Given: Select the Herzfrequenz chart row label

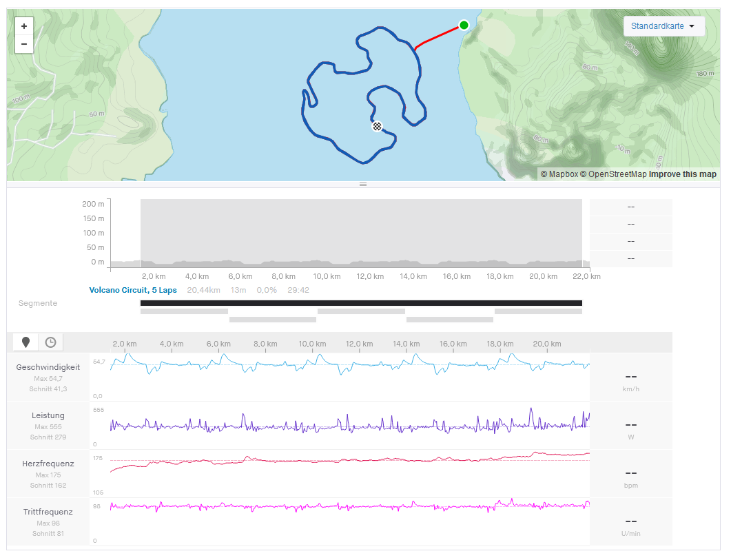Looking at the screenshot, I should [x=48, y=464].
